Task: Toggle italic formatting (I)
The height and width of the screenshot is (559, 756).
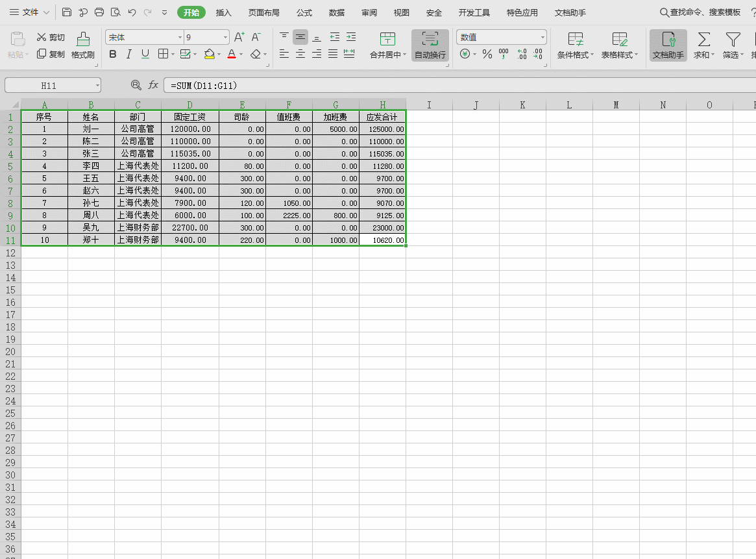Action: click(129, 54)
